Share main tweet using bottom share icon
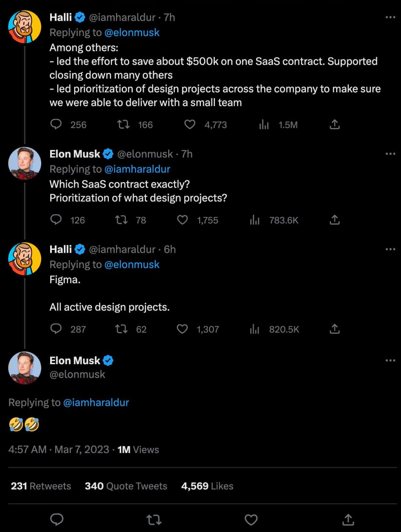401x532 pixels. tap(348, 520)
